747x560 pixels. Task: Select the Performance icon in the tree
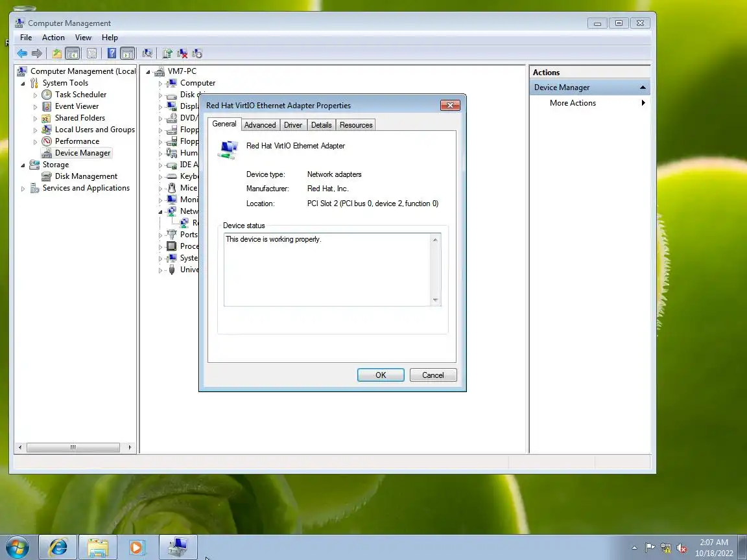[47, 141]
